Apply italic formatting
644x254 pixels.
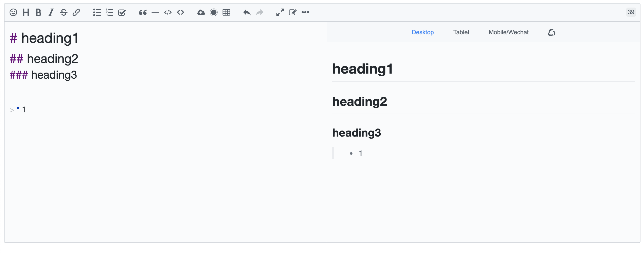(x=51, y=12)
